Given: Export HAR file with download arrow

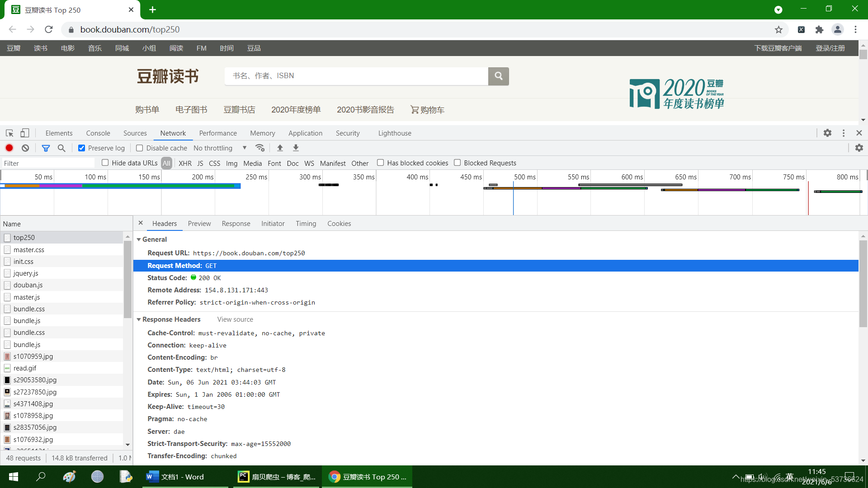Looking at the screenshot, I should [296, 148].
